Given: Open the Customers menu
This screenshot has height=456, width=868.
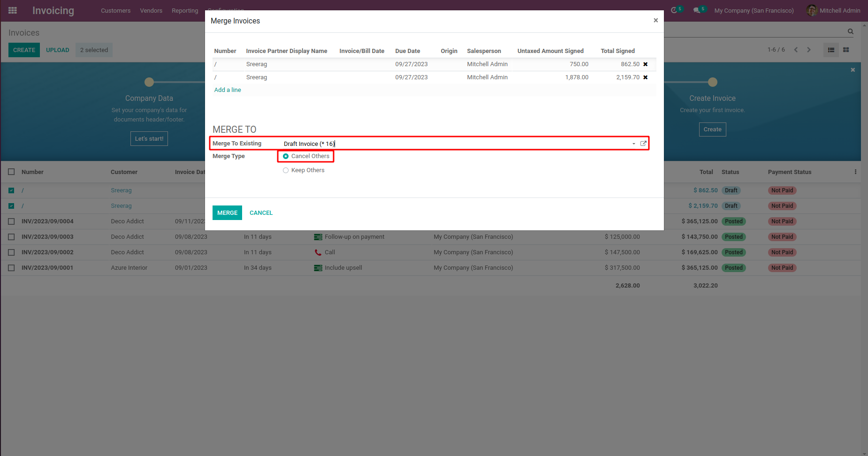Looking at the screenshot, I should (115, 10).
